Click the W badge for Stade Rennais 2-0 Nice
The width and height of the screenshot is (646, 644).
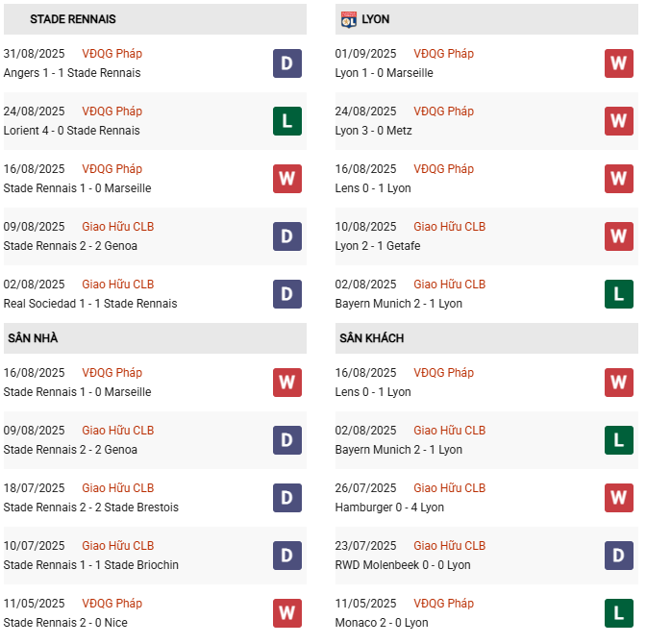pos(286,613)
